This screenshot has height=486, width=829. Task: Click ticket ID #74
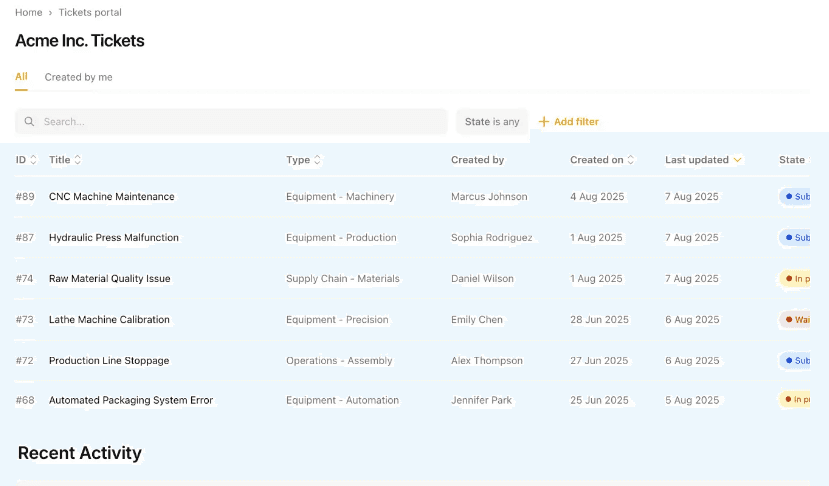pyautogui.click(x=24, y=279)
